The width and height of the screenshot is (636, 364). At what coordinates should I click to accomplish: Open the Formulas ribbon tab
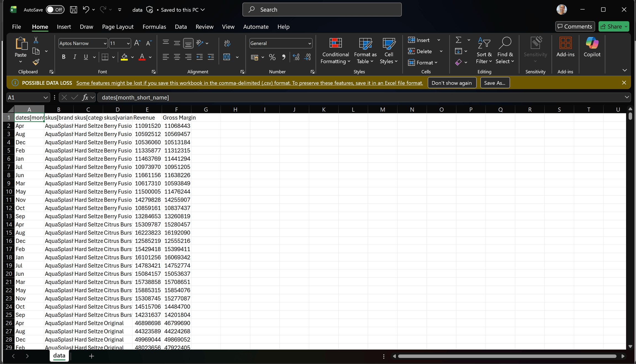154,27
